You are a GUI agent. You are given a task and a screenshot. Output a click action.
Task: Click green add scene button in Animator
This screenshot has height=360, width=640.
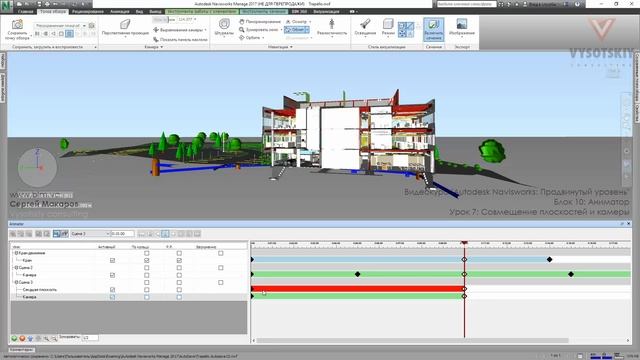tap(14, 338)
